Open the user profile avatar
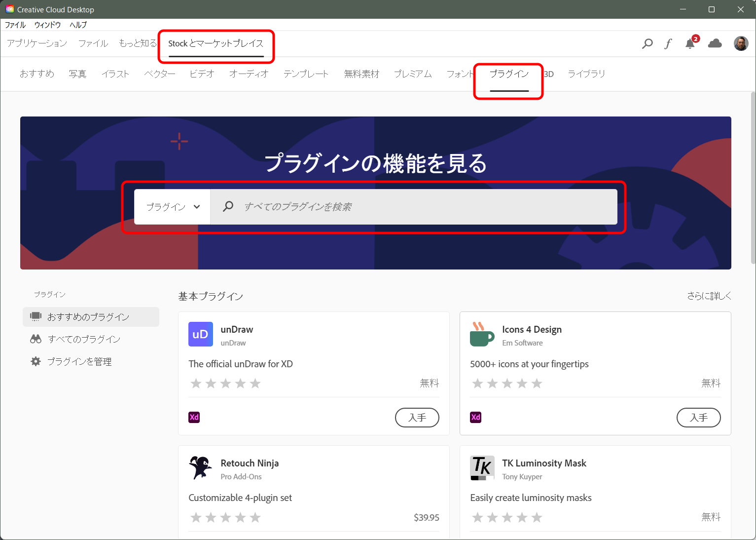This screenshot has height=540, width=756. click(741, 43)
